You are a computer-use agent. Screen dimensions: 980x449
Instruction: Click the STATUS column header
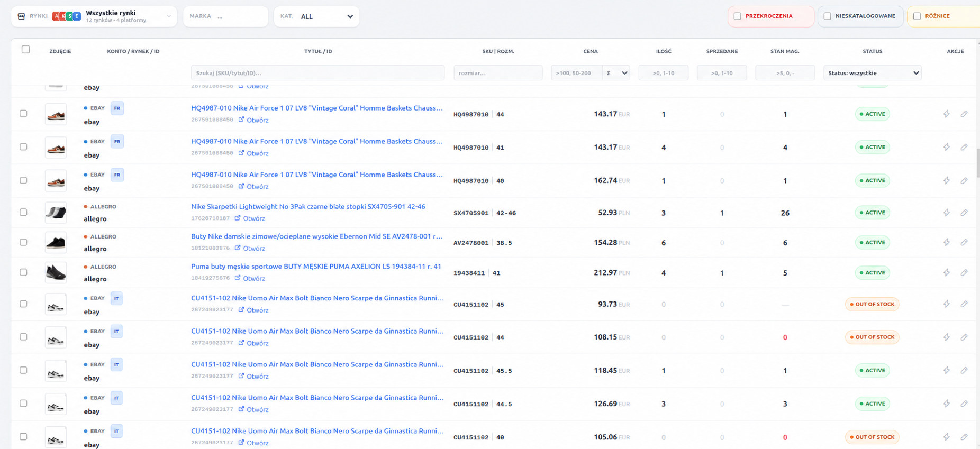[x=872, y=51]
